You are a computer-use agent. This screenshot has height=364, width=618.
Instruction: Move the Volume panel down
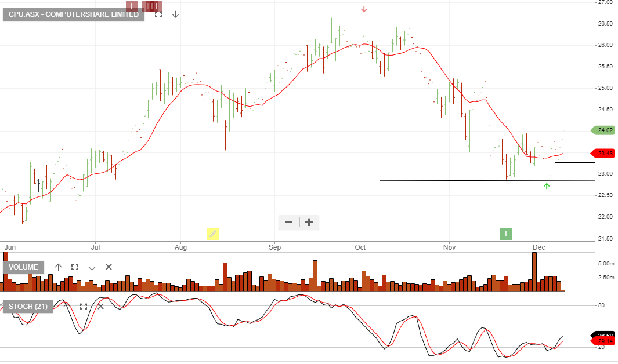click(x=92, y=267)
